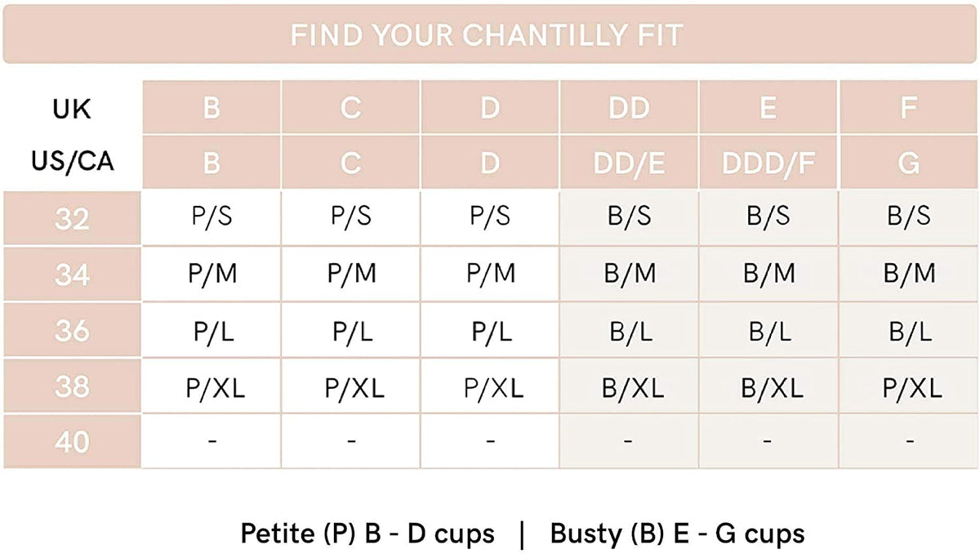Click the UK E cup header
Viewport: 980px width, 554px height.
click(768, 109)
